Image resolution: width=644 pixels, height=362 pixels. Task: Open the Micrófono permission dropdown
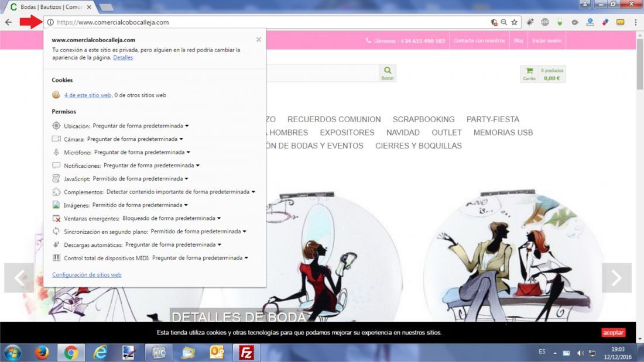[142, 152]
